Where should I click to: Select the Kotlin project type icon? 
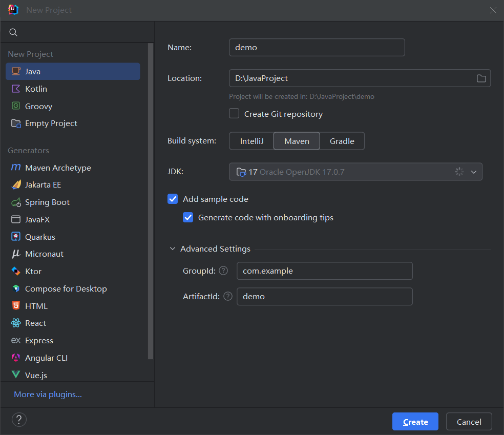[16, 89]
